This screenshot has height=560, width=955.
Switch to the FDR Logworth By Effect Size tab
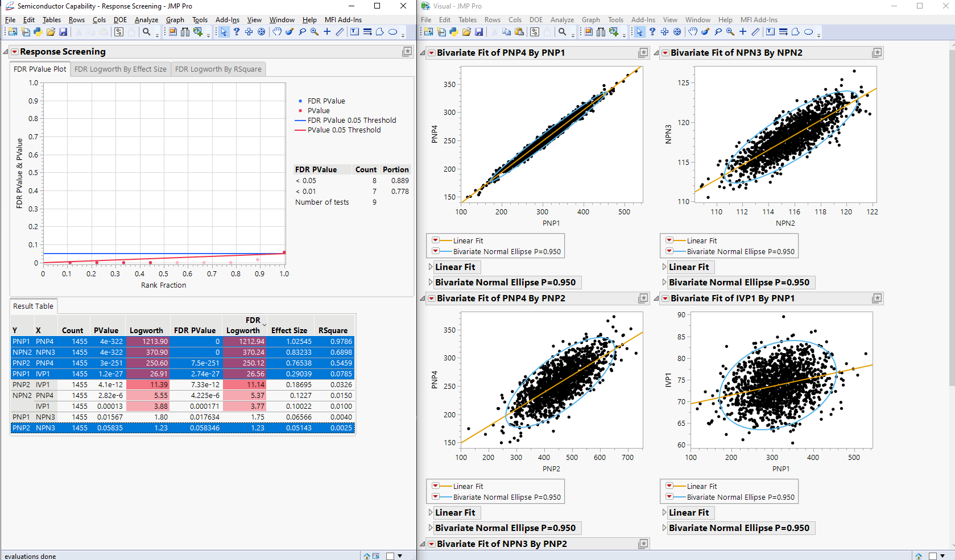point(120,69)
